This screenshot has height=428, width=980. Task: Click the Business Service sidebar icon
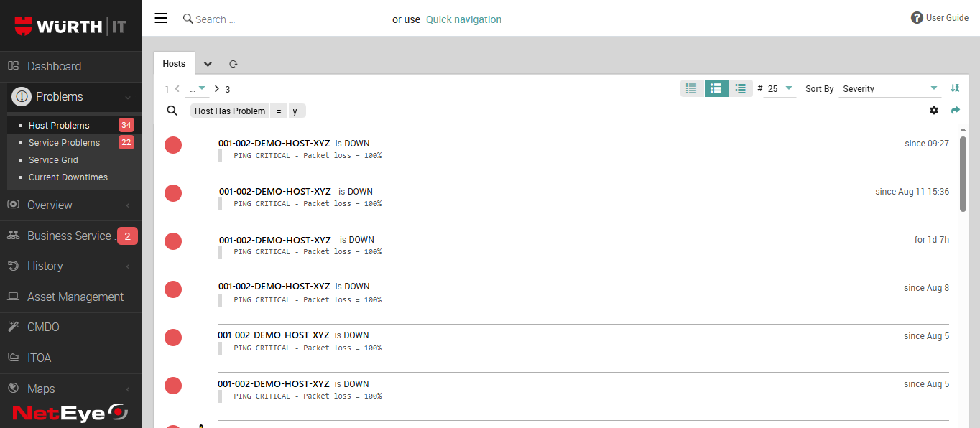[x=13, y=236]
